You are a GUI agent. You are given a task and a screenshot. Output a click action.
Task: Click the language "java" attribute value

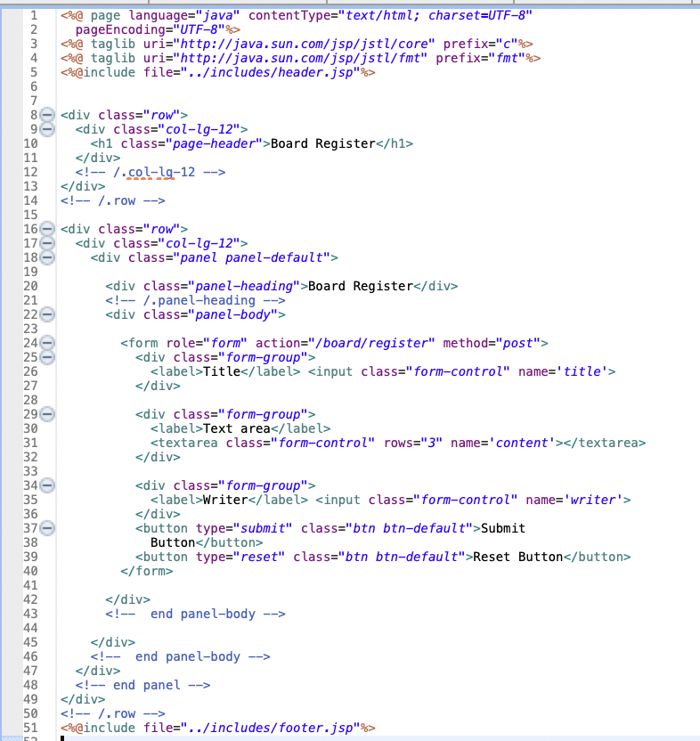(x=218, y=16)
